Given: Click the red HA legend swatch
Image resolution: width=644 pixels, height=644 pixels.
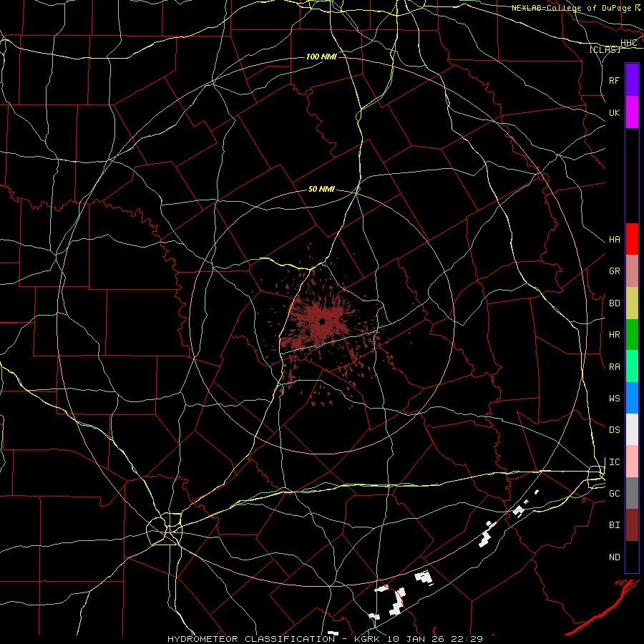Looking at the screenshot, I should coord(632,239).
